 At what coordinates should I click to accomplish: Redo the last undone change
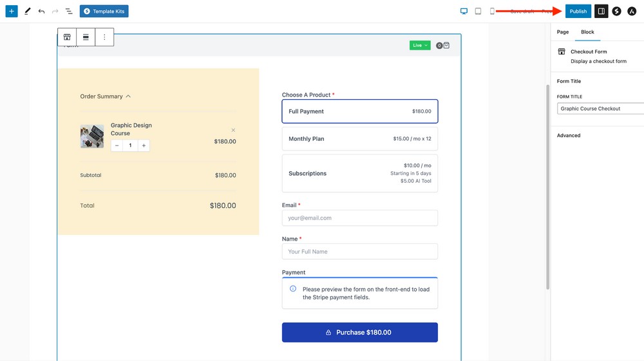(x=55, y=11)
